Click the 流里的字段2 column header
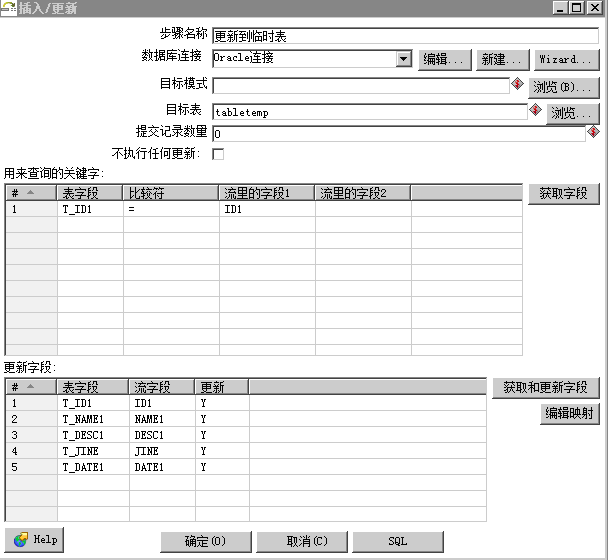 [x=363, y=193]
